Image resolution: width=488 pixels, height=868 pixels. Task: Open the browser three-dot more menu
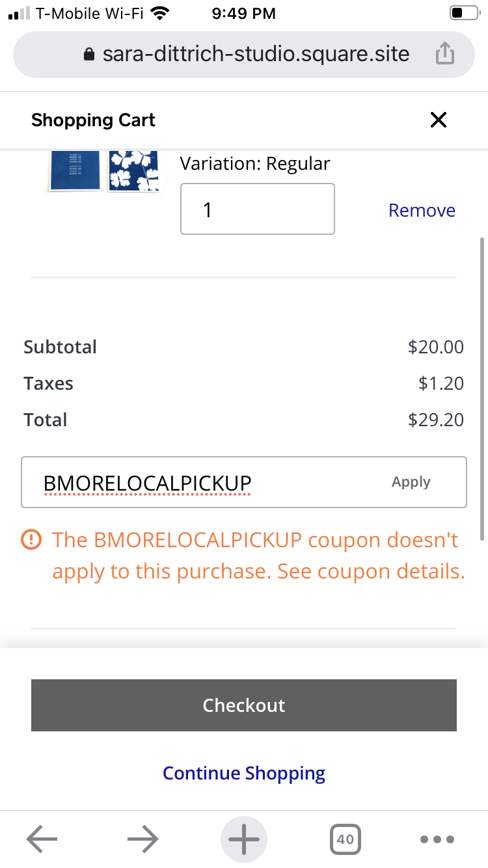437,839
